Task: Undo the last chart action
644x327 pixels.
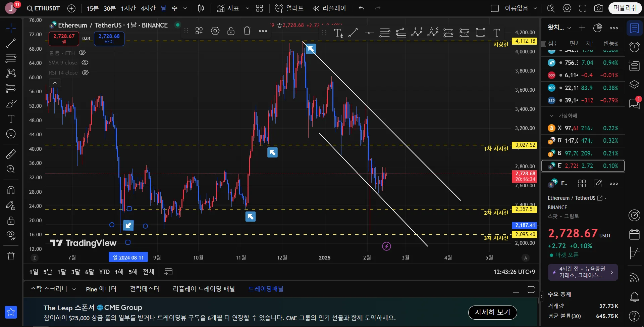Action: coord(362,8)
